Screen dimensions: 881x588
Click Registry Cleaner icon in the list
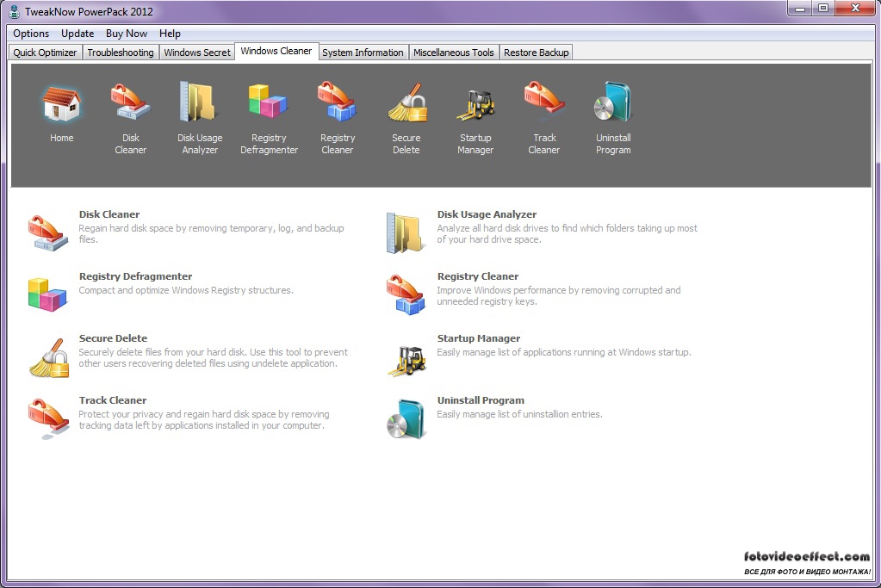point(406,294)
